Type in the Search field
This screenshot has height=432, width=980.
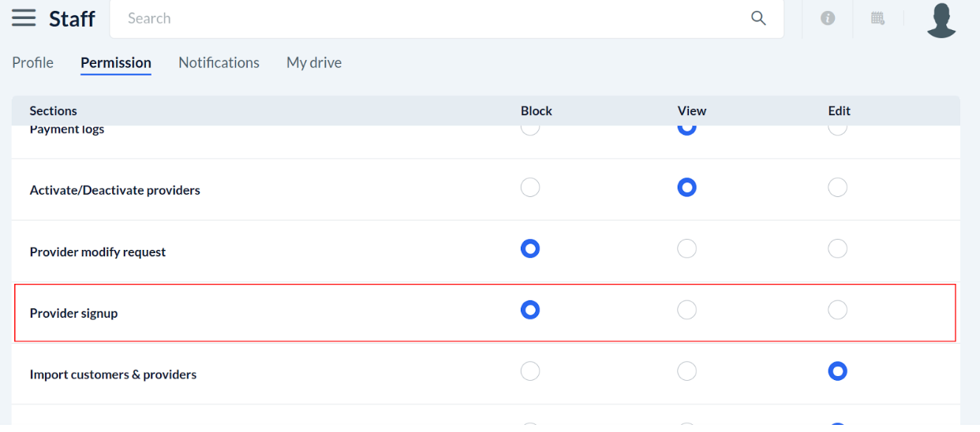[434, 18]
